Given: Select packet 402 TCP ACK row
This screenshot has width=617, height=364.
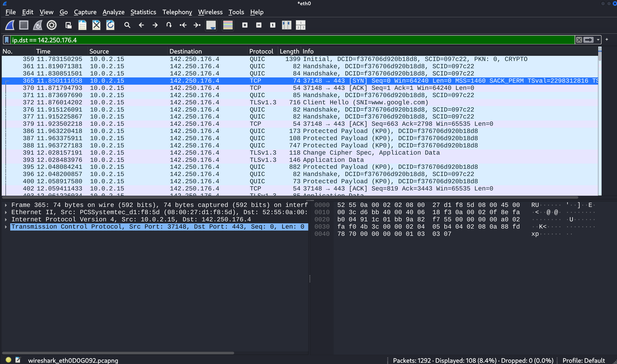Looking at the screenshot, I should (x=300, y=188).
